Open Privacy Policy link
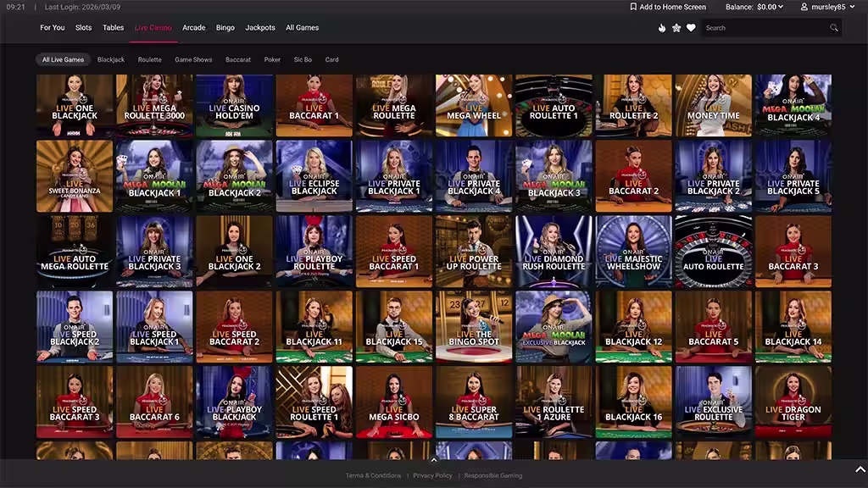Viewport: 868px width, 488px height. pos(432,475)
